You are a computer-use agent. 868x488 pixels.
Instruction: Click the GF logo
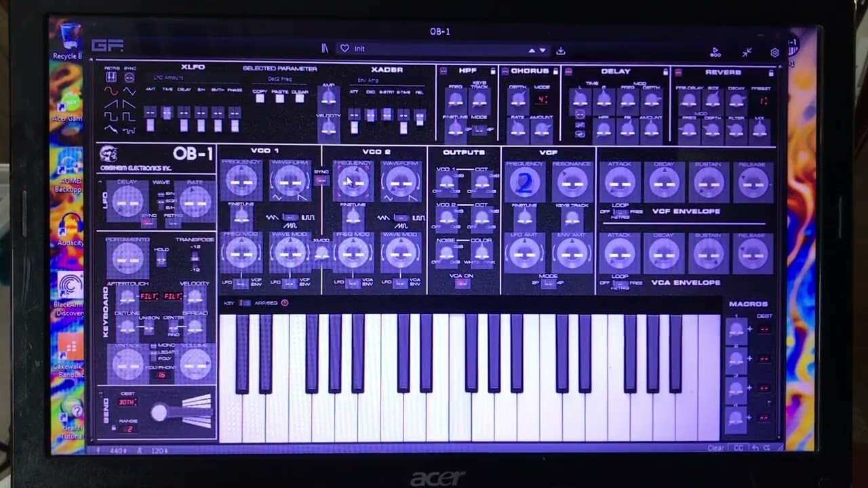pos(107,46)
